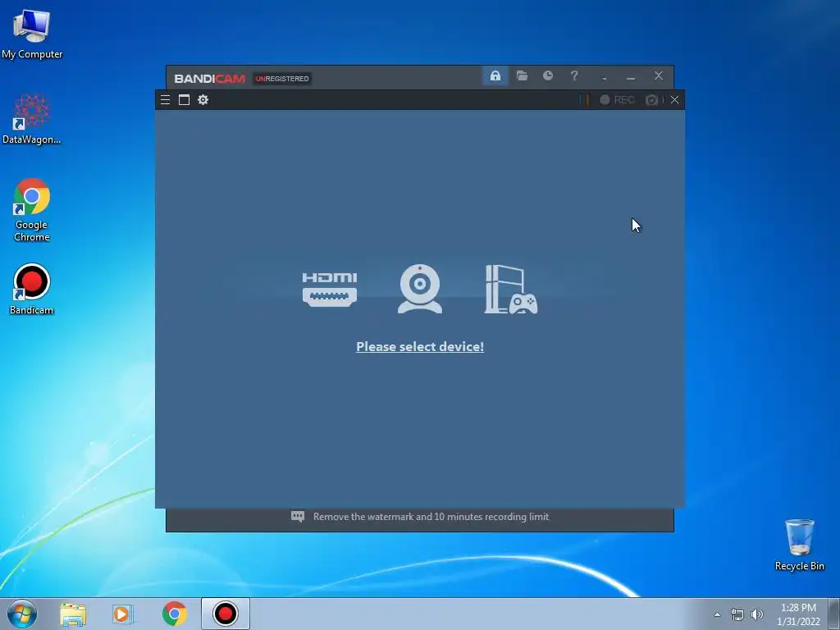Screen dimensions: 840x630
Task: Click the 'Please select device!' link
Action: pos(420,347)
